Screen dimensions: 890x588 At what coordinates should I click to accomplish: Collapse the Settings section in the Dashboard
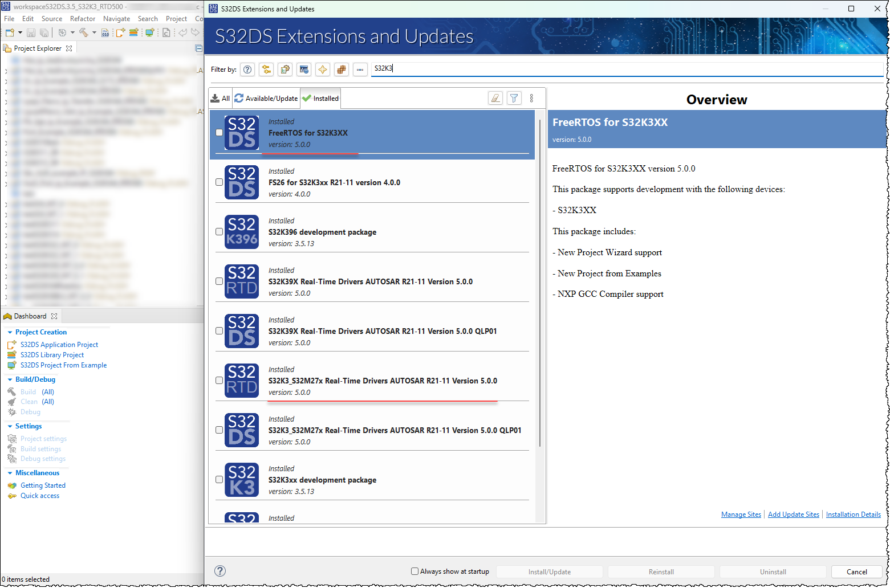coord(10,426)
